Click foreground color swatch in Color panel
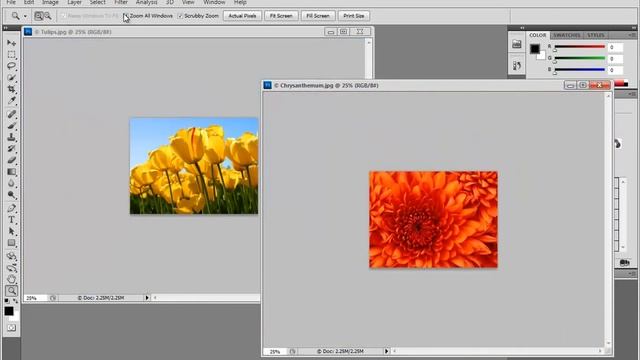 coord(535,49)
